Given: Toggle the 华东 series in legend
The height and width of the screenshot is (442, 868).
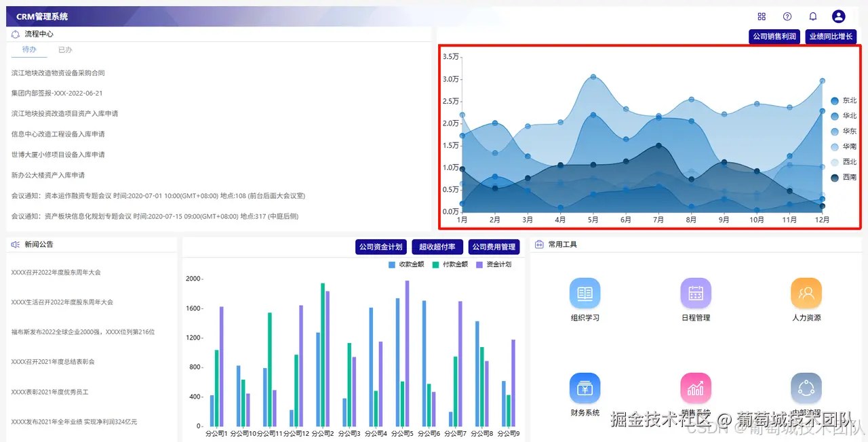Looking at the screenshot, I should 843,132.
